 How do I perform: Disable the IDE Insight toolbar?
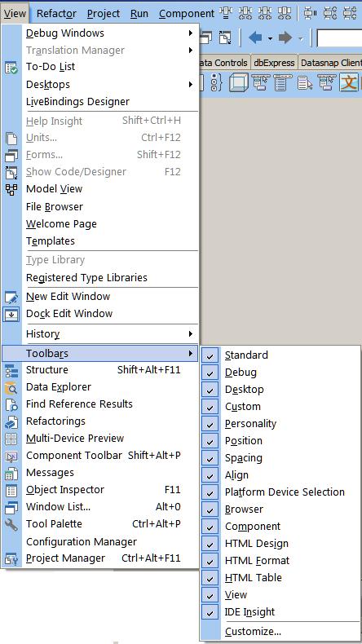click(x=210, y=612)
